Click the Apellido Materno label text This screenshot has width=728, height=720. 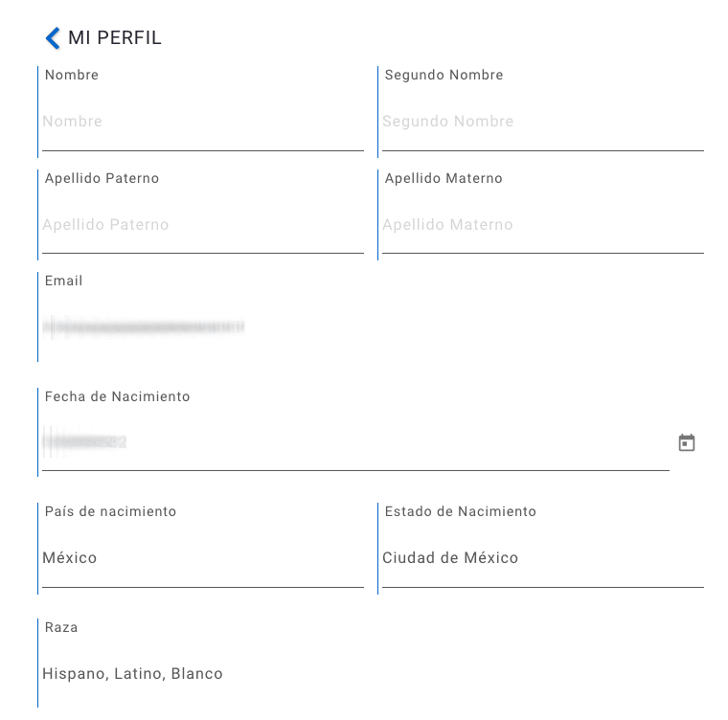(444, 179)
